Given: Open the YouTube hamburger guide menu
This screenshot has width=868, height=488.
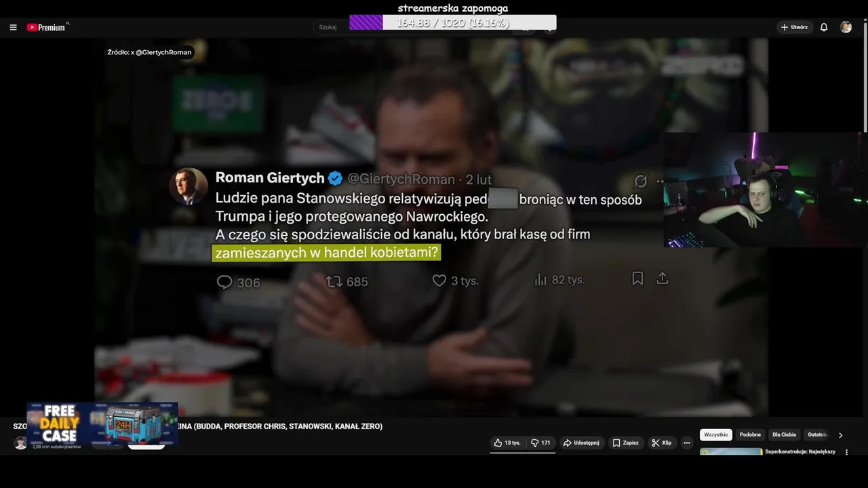Looking at the screenshot, I should click(13, 27).
